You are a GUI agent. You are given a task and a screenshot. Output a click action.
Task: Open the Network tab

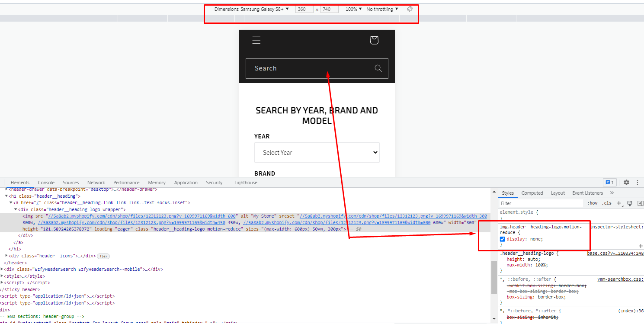pyautogui.click(x=96, y=183)
